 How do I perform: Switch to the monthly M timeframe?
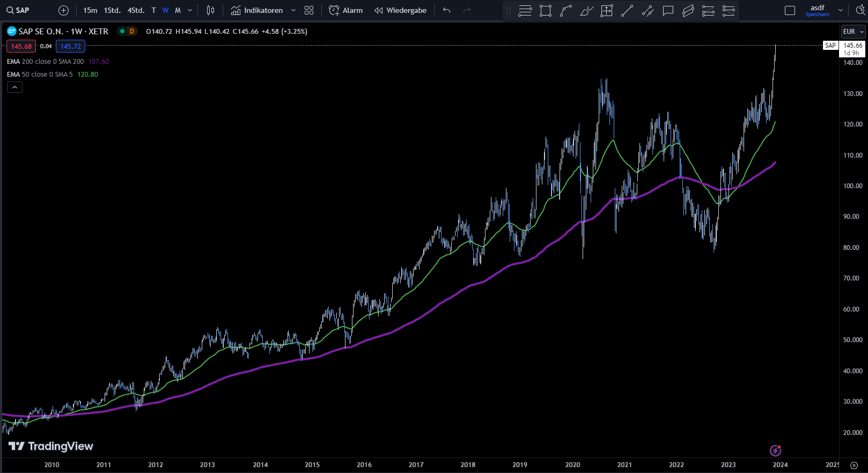click(x=178, y=10)
